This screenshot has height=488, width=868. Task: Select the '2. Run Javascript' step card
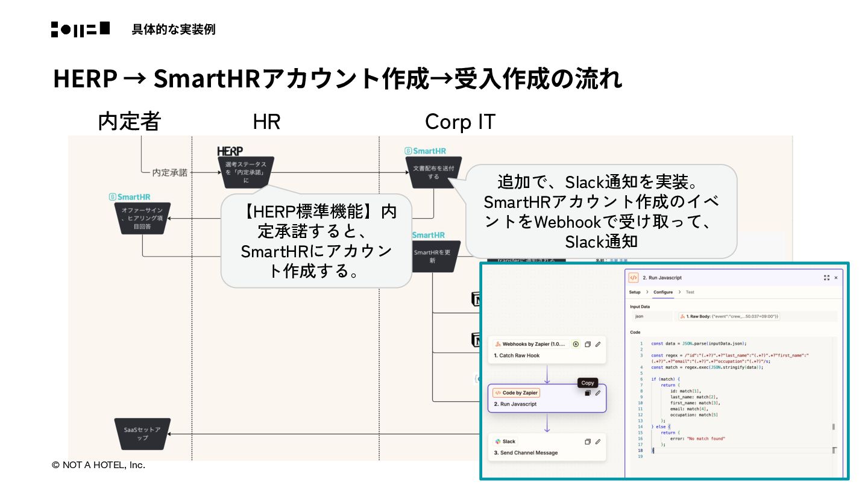tap(547, 398)
